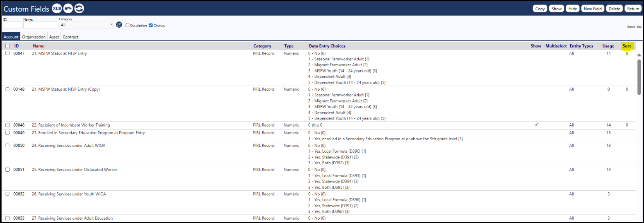Sort by the ID column header
Viewport: 644px width, 223px height.
click(x=17, y=46)
